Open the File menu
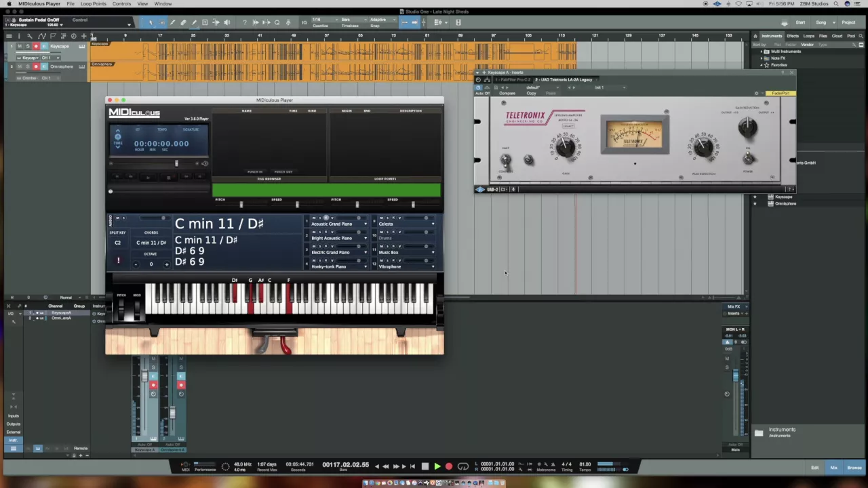 pyautogui.click(x=71, y=3)
